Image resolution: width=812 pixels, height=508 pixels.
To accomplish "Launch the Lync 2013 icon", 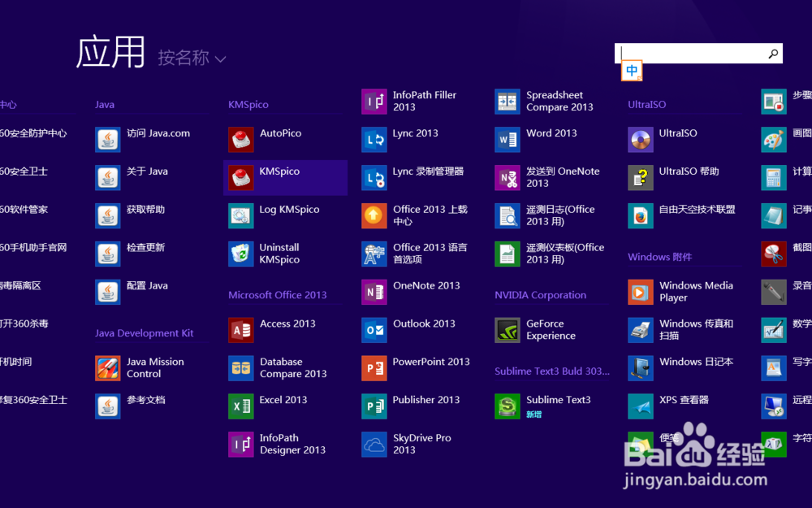I will point(374,140).
